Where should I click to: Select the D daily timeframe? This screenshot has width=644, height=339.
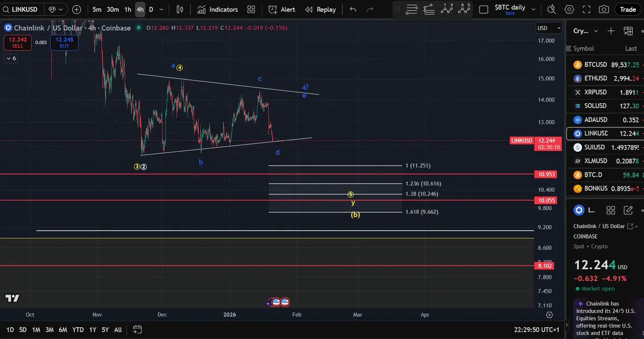click(x=151, y=10)
